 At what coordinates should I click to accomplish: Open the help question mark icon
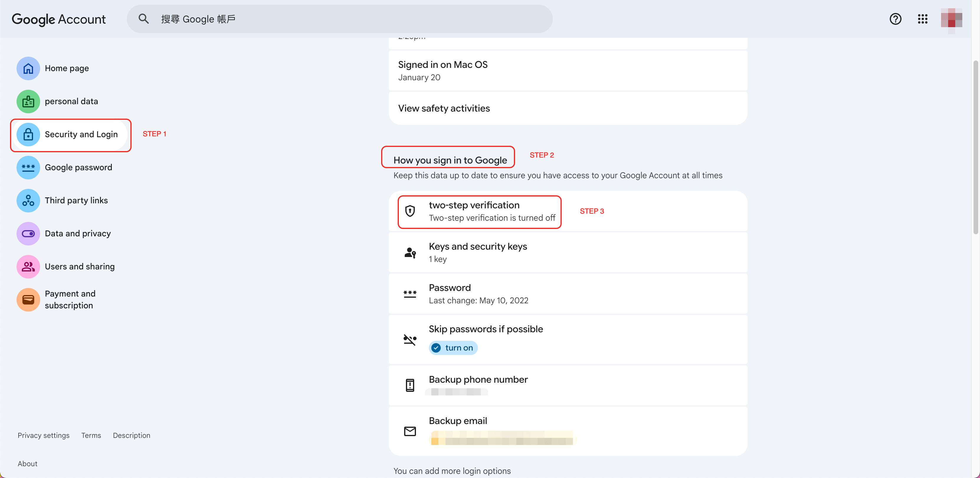pos(895,19)
